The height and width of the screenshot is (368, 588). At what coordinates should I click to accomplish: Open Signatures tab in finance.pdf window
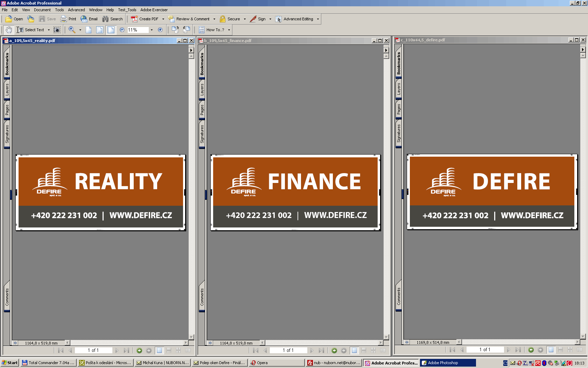pyautogui.click(x=202, y=134)
